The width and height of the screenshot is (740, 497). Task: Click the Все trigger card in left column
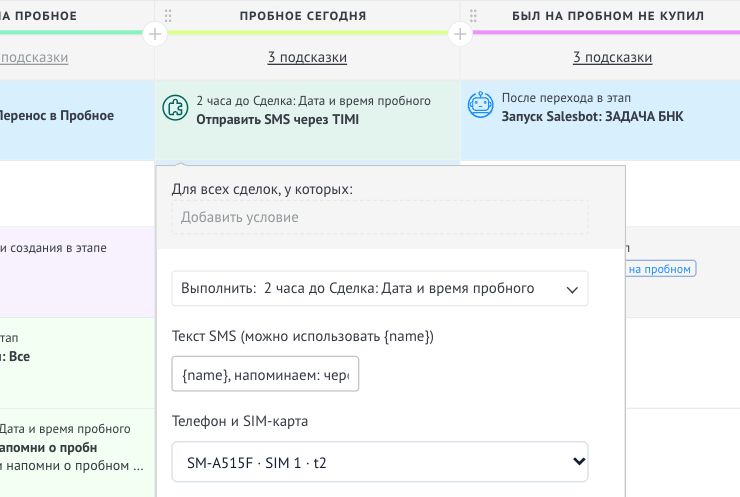tap(77, 363)
